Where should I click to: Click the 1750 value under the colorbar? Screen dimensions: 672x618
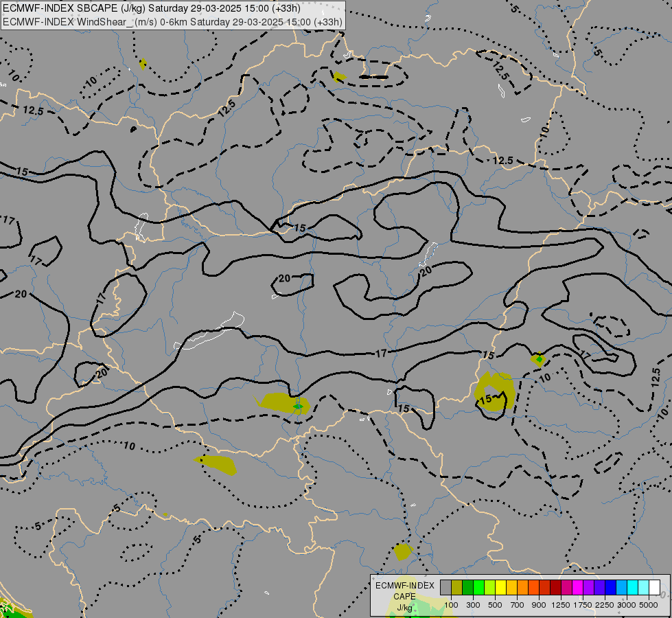click(583, 605)
